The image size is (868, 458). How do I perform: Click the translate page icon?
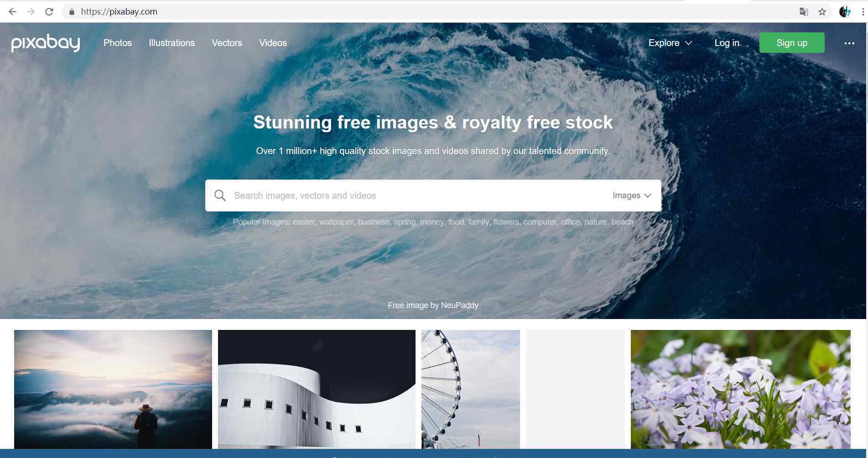point(804,12)
